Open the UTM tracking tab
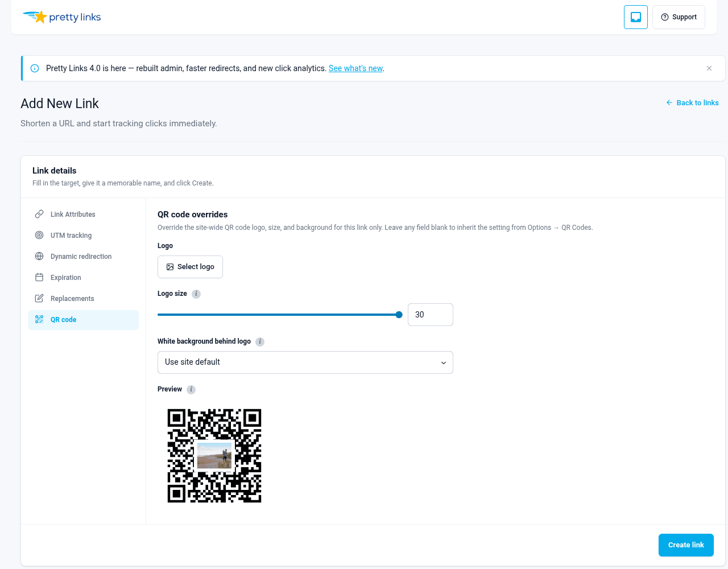 pyautogui.click(x=83, y=236)
